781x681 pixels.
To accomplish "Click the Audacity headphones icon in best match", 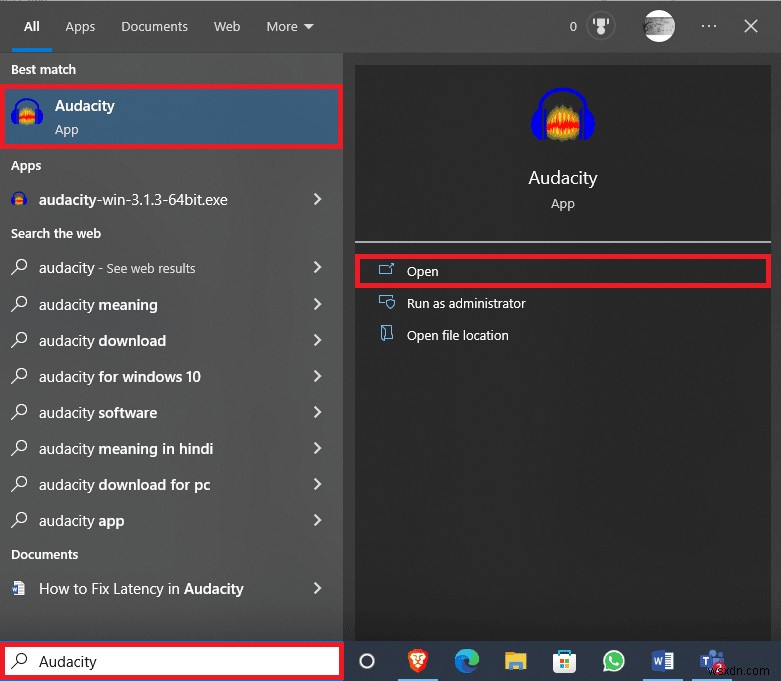I will click(27, 112).
